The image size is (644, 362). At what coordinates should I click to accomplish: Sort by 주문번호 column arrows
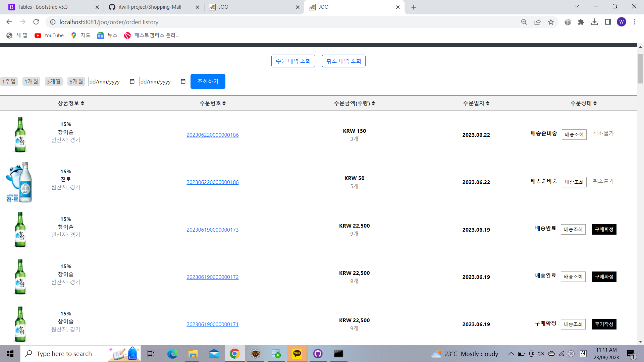(x=224, y=103)
